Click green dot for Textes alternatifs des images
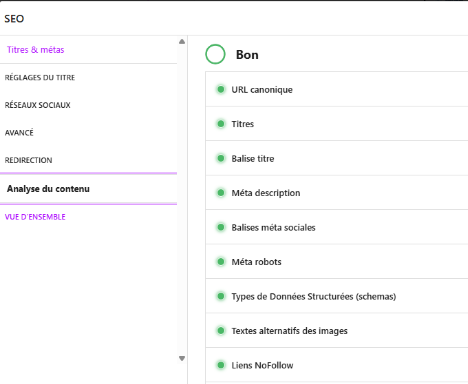468x384 pixels. [x=221, y=331]
